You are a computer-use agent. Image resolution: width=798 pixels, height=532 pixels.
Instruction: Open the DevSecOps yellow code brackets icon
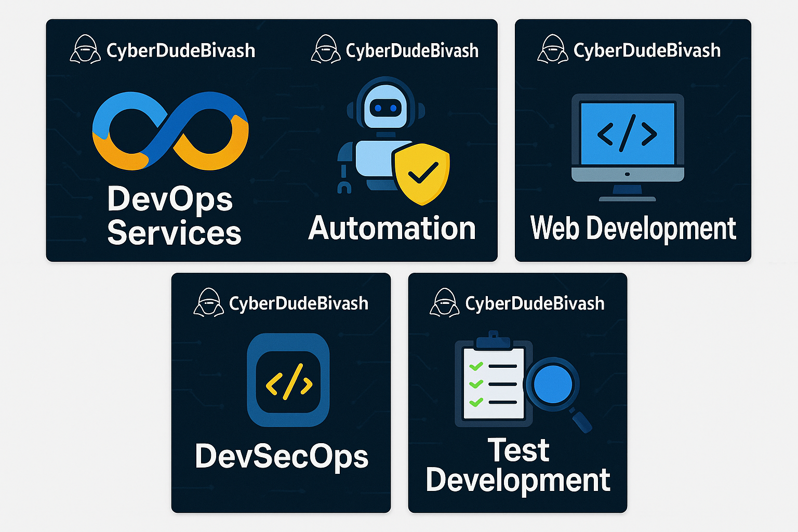click(x=288, y=382)
